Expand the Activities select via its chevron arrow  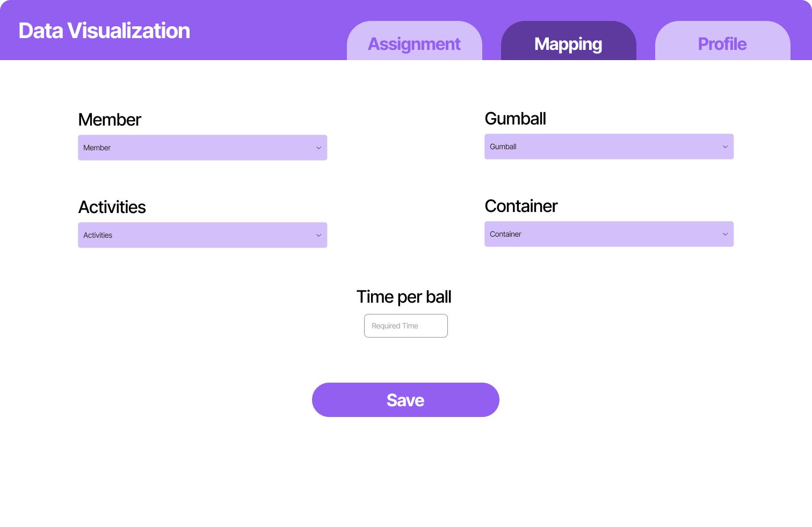[x=318, y=235]
